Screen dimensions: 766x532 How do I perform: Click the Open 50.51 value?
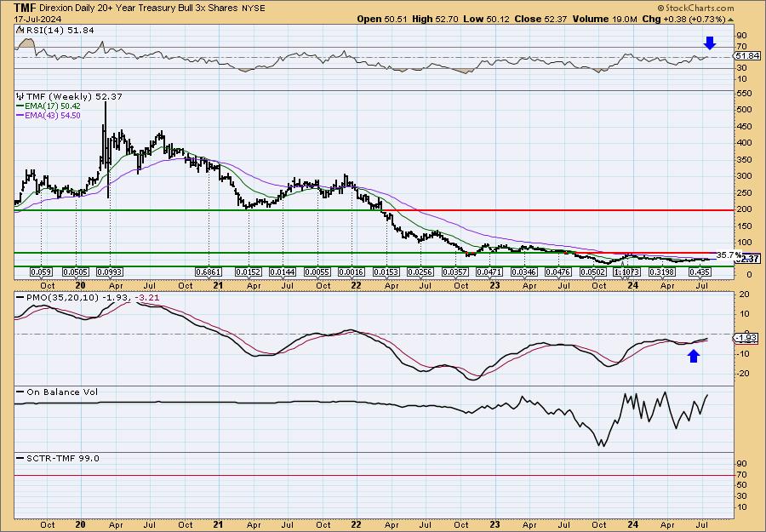pos(382,20)
